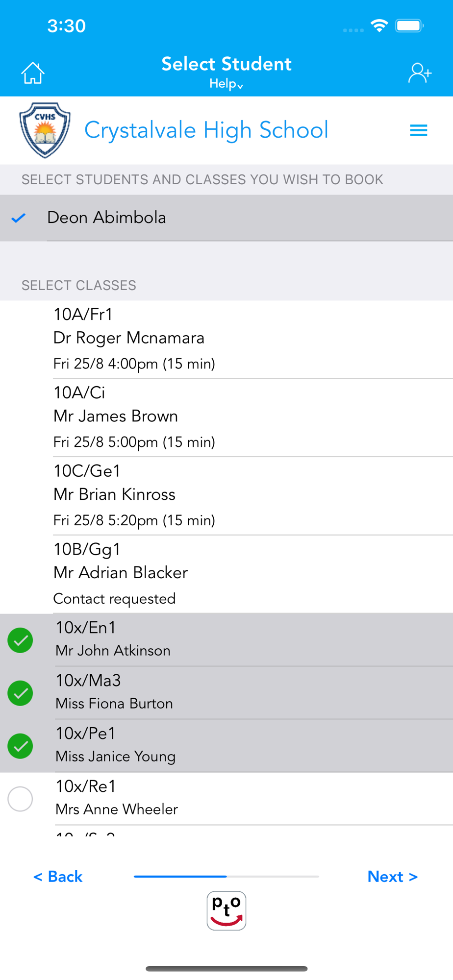Image resolution: width=453 pixels, height=980 pixels.
Task: Tap the battery status icon
Action: click(409, 25)
